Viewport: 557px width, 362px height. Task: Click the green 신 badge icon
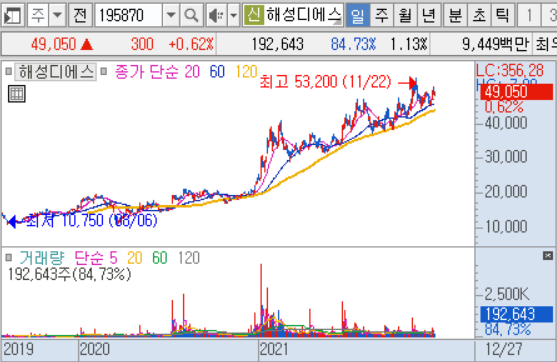(254, 15)
